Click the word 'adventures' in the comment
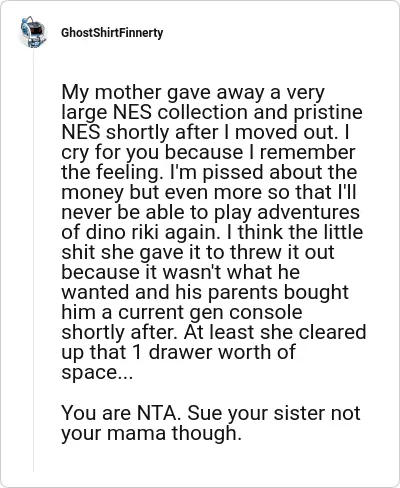The width and height of the screenshot is (400, 488). pos(308,212)
